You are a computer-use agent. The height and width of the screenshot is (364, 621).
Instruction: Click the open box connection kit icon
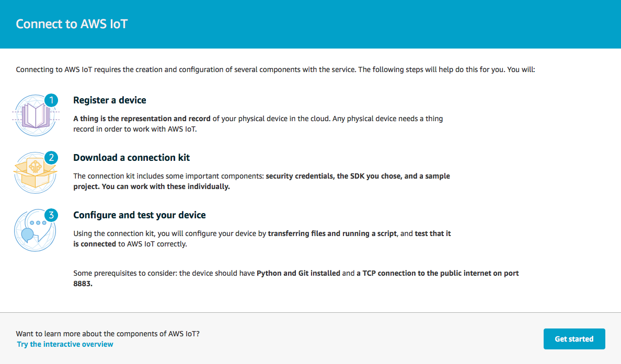[35, 173]
